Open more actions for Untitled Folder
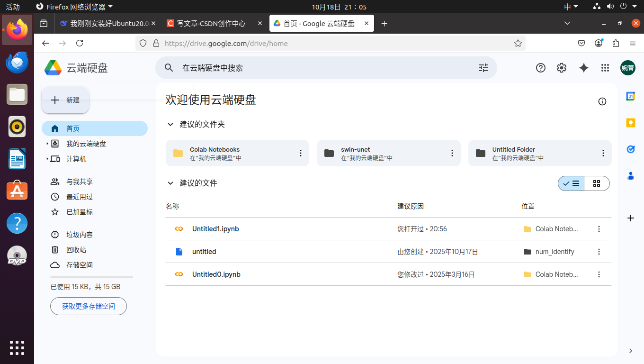 click(x=603, y=153)
